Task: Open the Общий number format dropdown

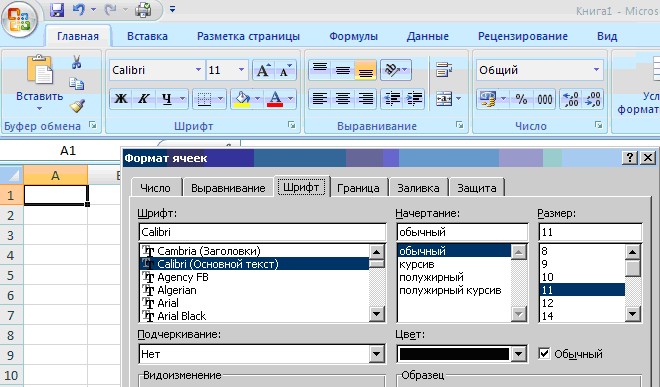Action: pos(596,69)
